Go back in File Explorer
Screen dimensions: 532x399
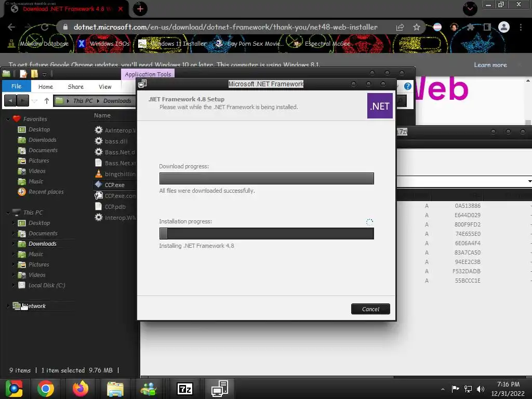10,101
